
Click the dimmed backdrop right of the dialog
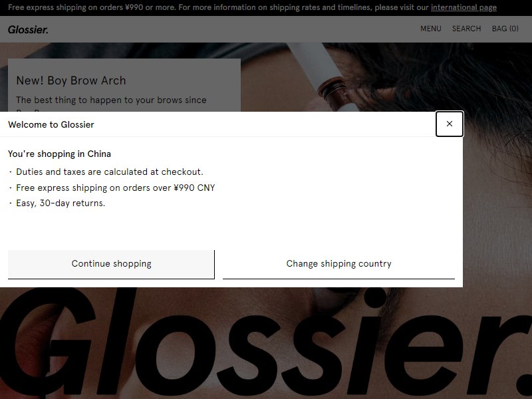coord(497,203)
